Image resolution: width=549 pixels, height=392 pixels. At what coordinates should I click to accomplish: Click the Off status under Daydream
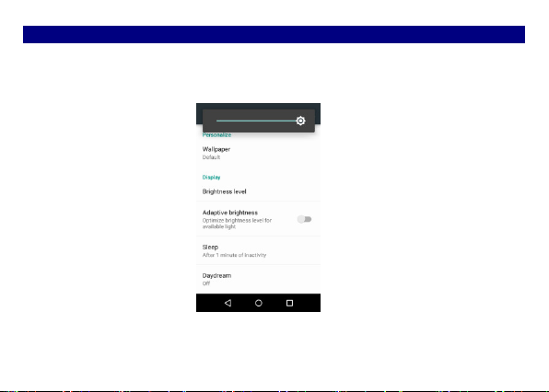206,283
